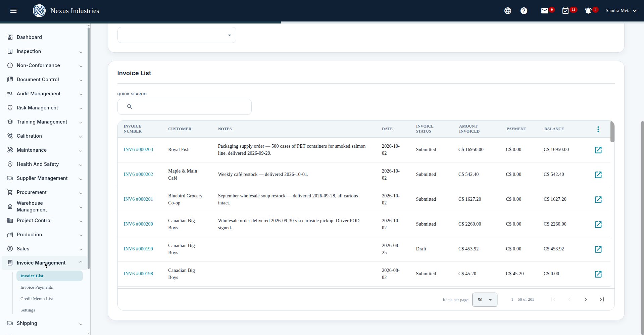
Task: Click the sidebar vertical scrollbar
Action: [x=89, y=148]
